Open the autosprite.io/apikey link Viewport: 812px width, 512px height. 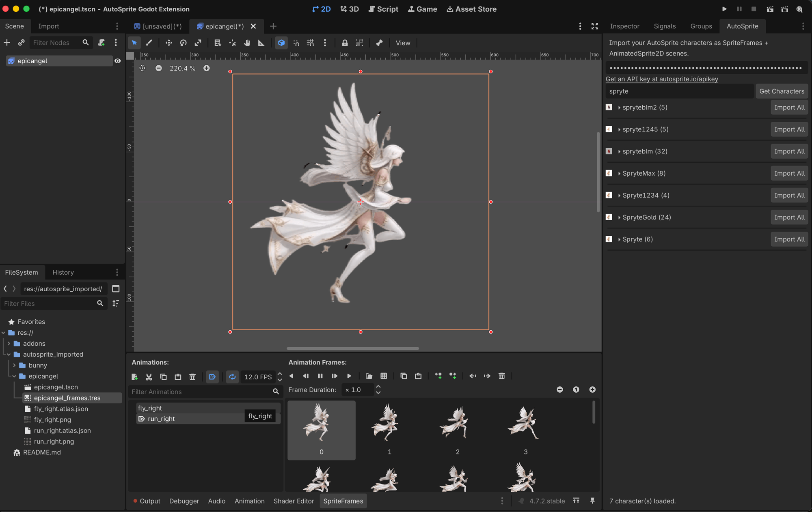click(x=662, y=79)
